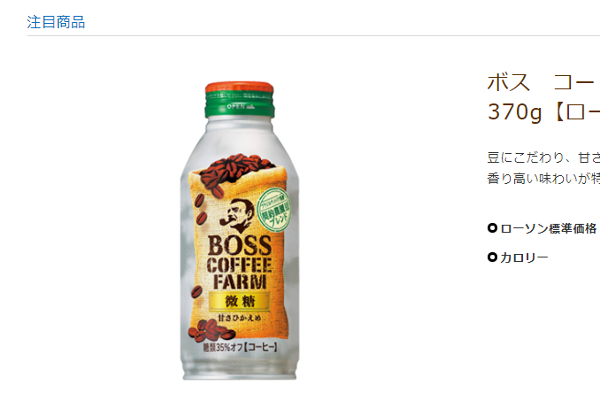Click the OPEN text on the green cap ring
The height and width of the screenshot is (400, 600).
coord(235,106)
